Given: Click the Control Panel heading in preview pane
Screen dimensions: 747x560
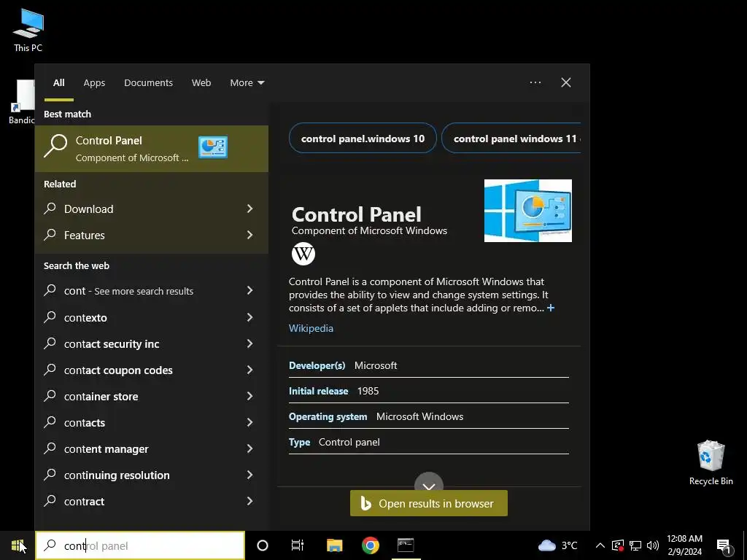Looking at the screenshot, I should point(356,214).
